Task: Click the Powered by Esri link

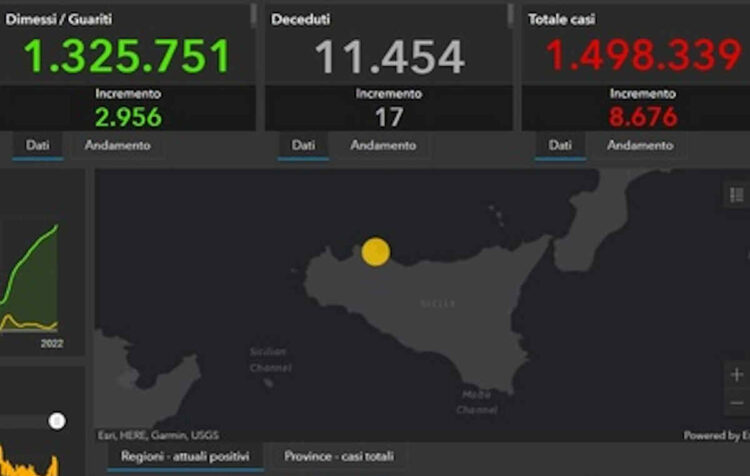Action: pos(716,436)
